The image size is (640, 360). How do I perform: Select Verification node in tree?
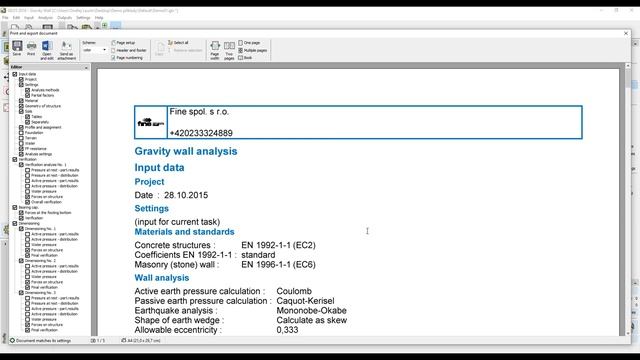point(28,160)
